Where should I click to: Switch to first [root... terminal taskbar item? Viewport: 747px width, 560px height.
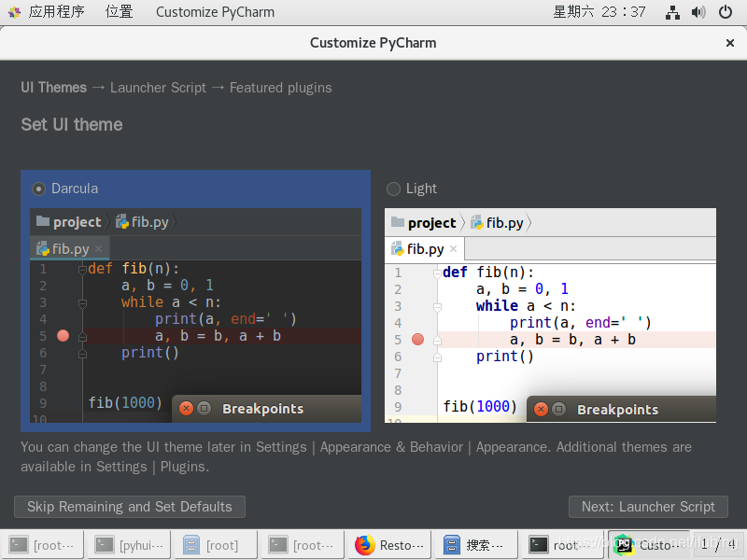click(x=42, y=545)
